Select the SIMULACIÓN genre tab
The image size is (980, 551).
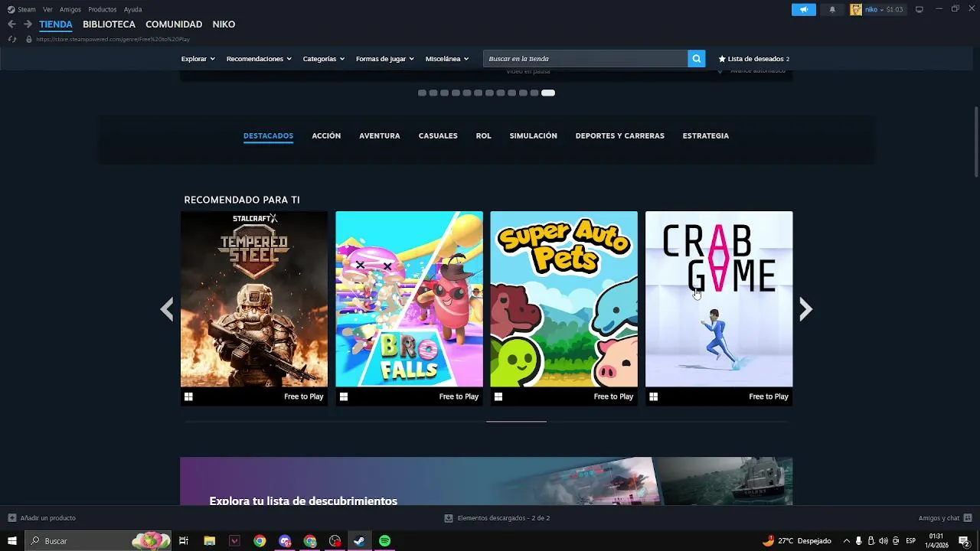[x=534, y=135]
